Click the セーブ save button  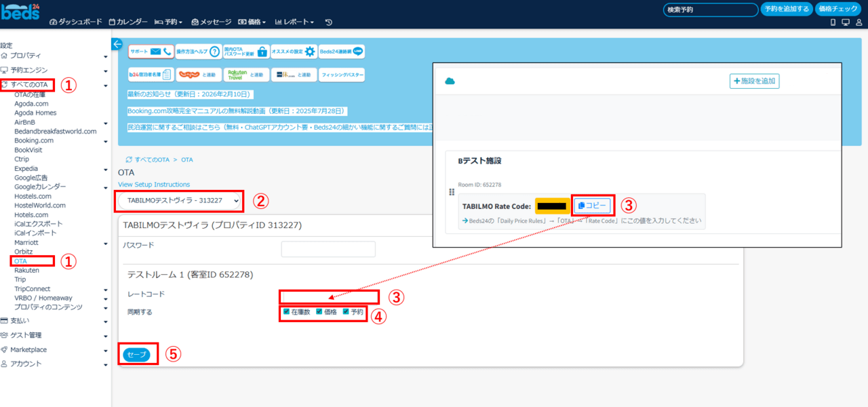pyautogui.click(x=136, y=354)
